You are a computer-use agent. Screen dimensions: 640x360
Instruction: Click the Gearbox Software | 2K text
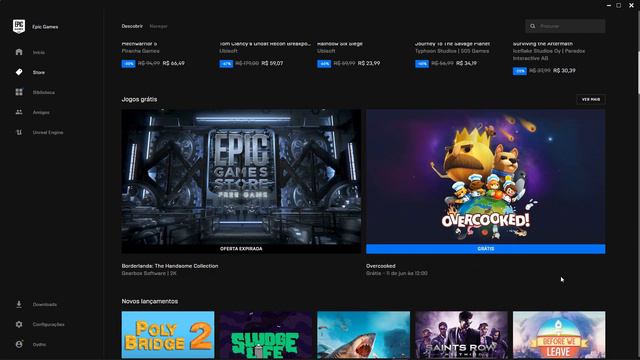click(149, 273)
